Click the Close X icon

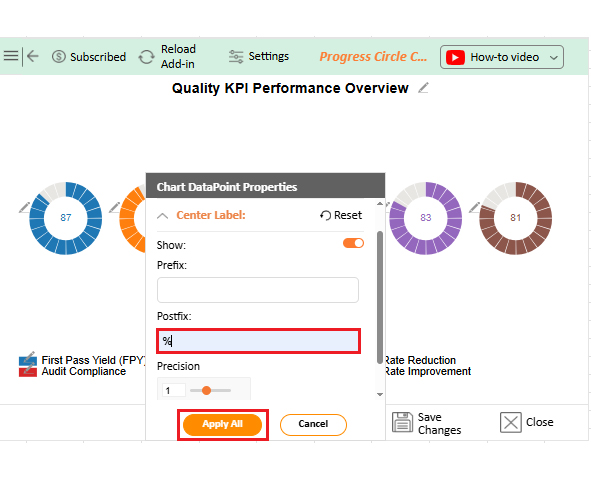[x=511, y=422]
